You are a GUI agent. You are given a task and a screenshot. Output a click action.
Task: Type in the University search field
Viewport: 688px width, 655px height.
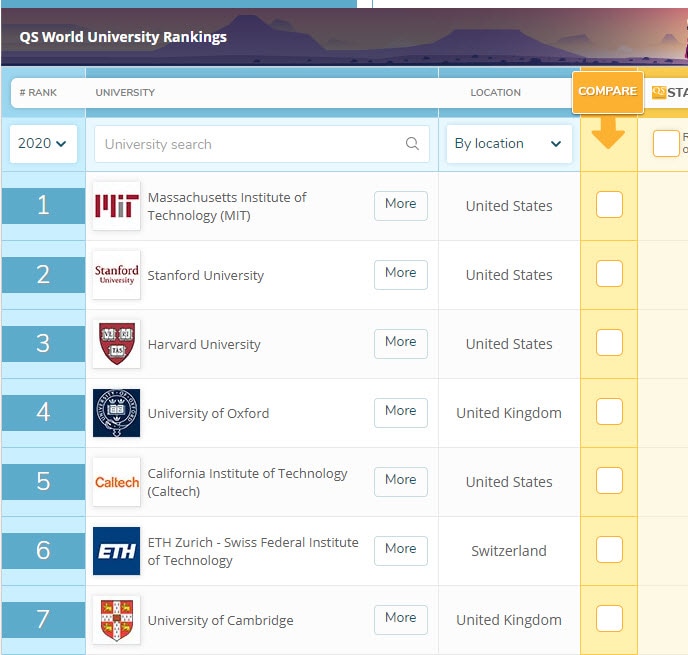click(x=250, y=144)
